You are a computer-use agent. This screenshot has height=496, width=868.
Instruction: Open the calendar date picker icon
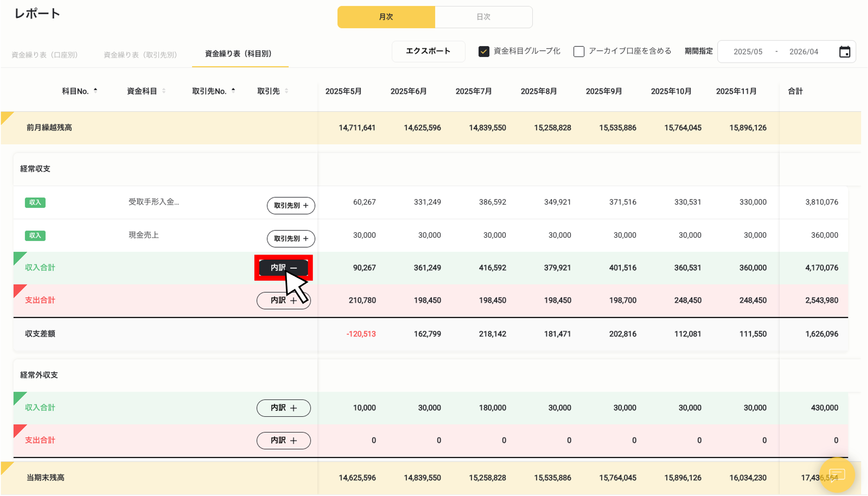coord(845,52)
